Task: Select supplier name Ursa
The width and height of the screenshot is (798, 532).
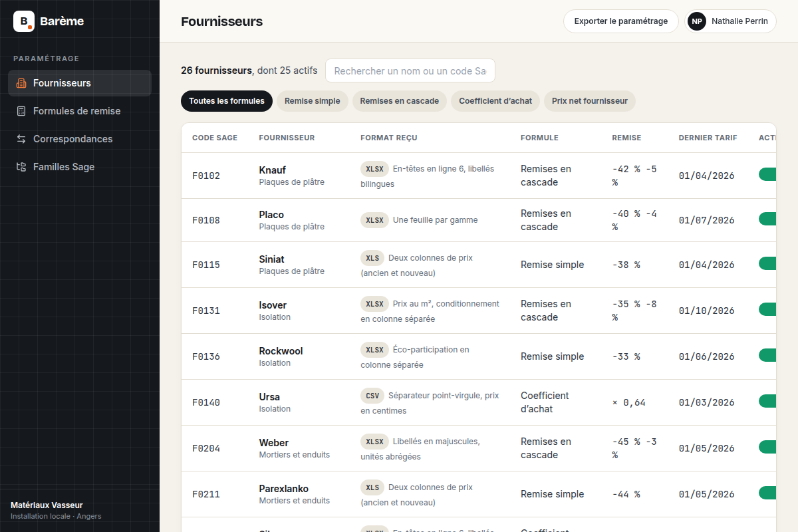Action: click(x=269, y=397)
